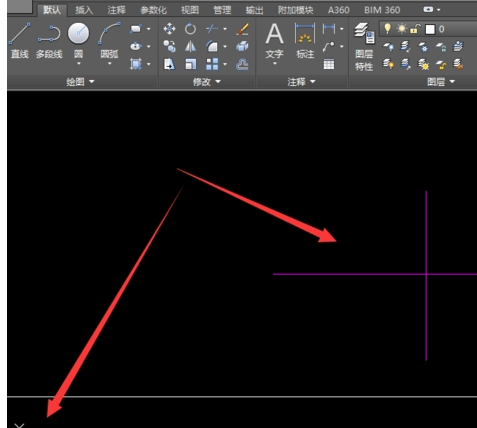Select the Line (直线) drawing tool
Viewport: 477px width, 428px height.
pyautogui.click(x=20, y=40)
